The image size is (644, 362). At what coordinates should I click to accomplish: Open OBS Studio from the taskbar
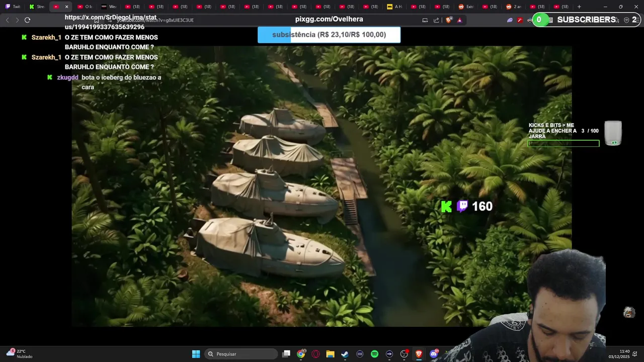[404, 354]
